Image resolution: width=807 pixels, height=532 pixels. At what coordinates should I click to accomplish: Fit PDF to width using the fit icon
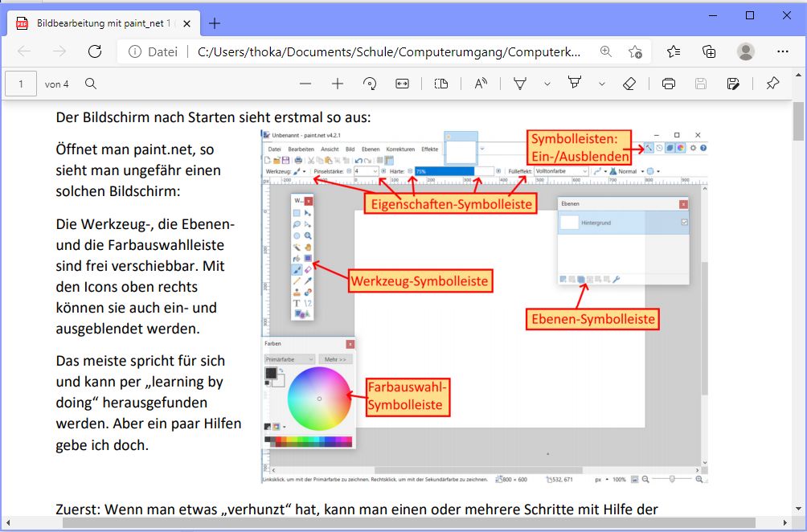click(x=402, y=84)
